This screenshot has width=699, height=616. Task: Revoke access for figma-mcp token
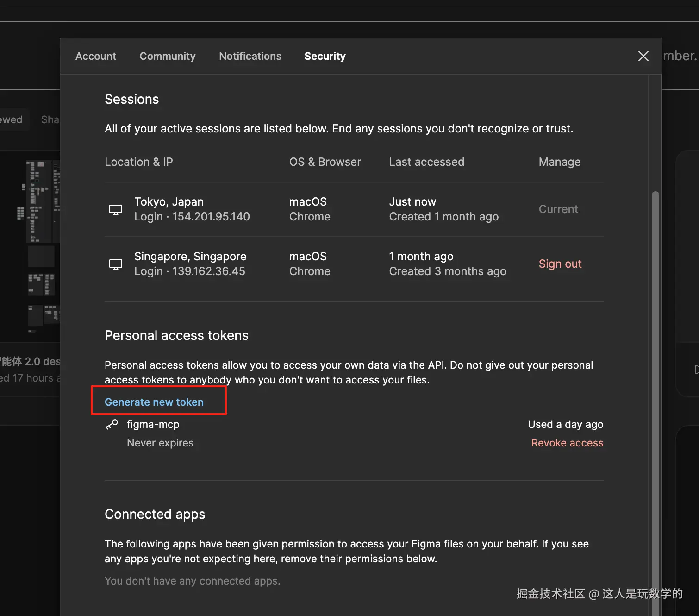point(567,443)
